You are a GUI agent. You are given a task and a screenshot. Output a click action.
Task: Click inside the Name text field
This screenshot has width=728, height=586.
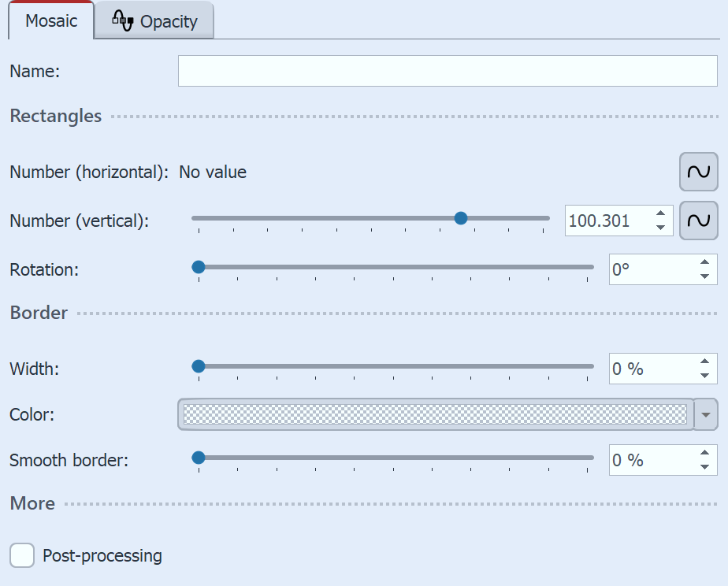coord(449,71)
